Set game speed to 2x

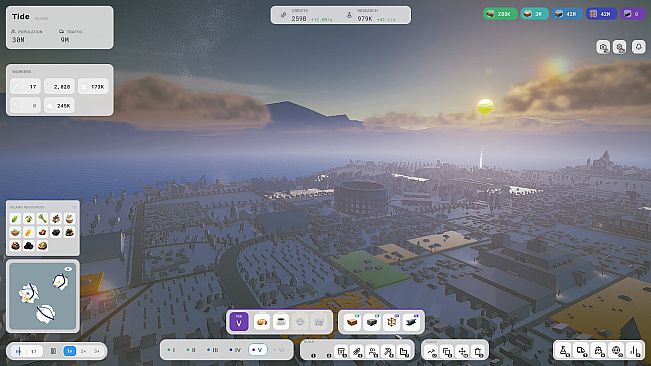click(x=83, y=351)
